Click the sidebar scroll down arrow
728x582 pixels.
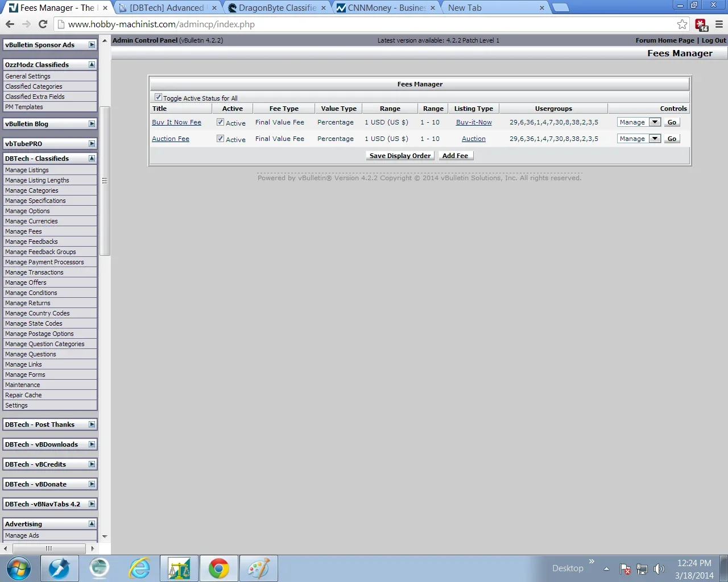105,536
